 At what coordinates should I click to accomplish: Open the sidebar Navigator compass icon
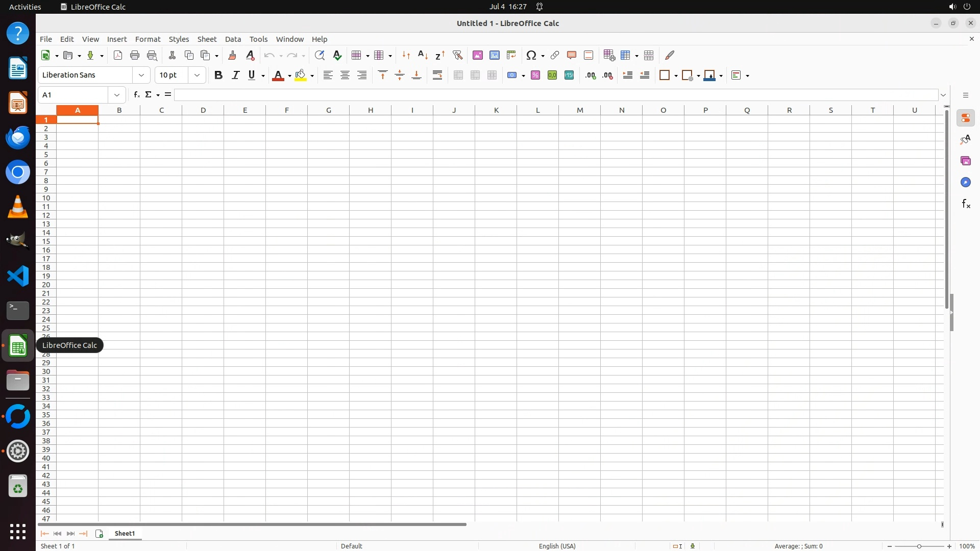pos(965,182)
